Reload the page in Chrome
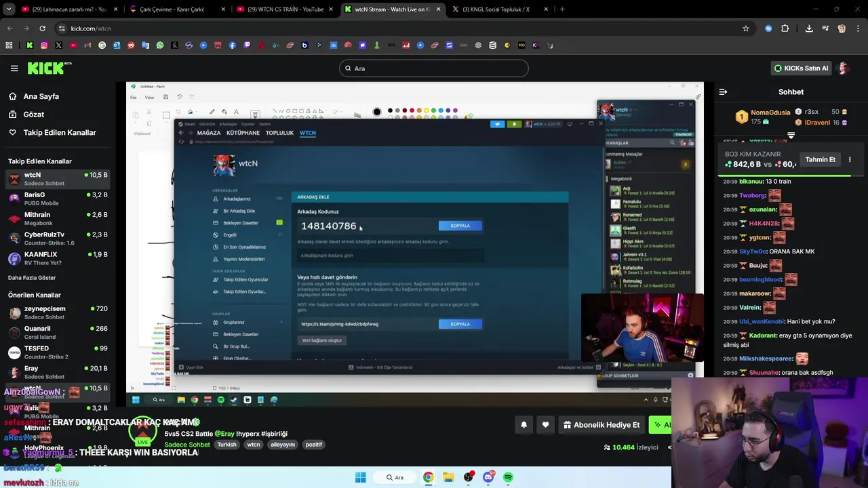This screenshot has height=488, width=868. click(x=42, y=28)
